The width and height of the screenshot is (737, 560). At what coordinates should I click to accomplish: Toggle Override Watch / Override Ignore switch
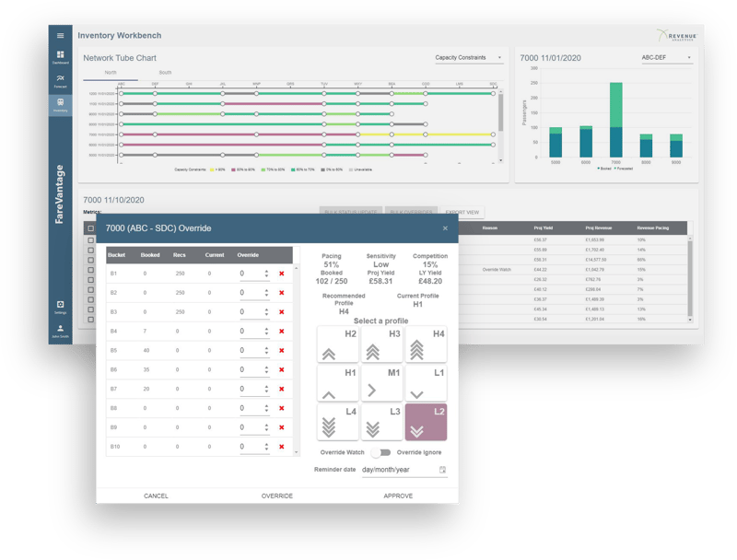coord(381,452)
